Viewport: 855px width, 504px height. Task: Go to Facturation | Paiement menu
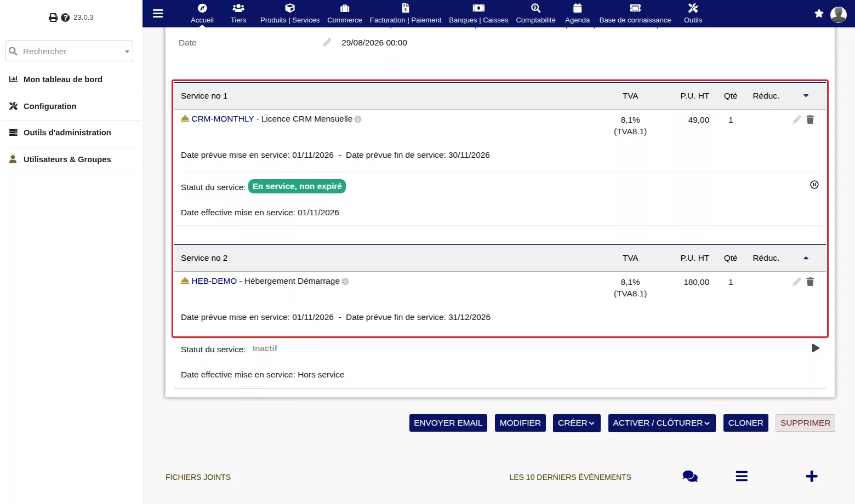coord(406,14)
